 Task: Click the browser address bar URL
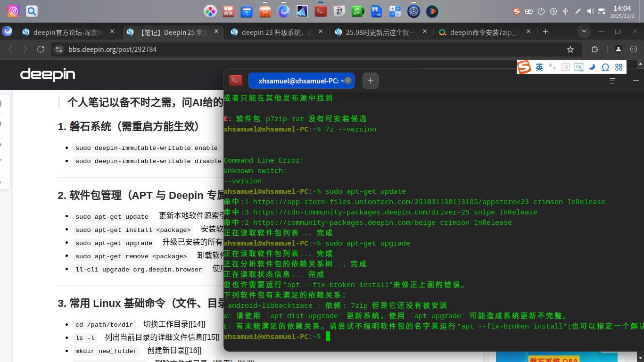click(113, 49)
